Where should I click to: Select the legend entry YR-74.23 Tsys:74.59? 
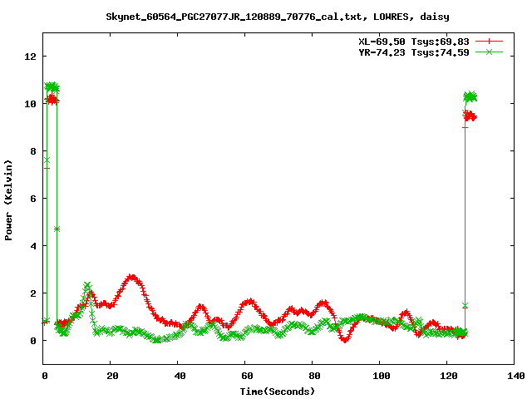[x=414, y=52]
